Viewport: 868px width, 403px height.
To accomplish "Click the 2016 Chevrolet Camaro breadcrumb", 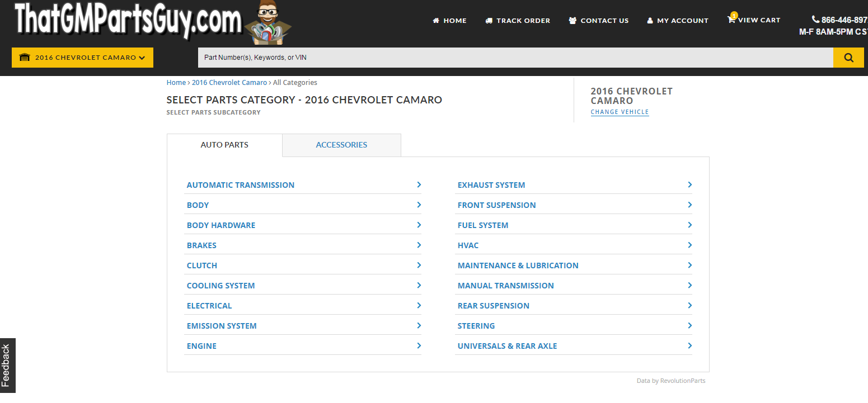I will [229, 82].
